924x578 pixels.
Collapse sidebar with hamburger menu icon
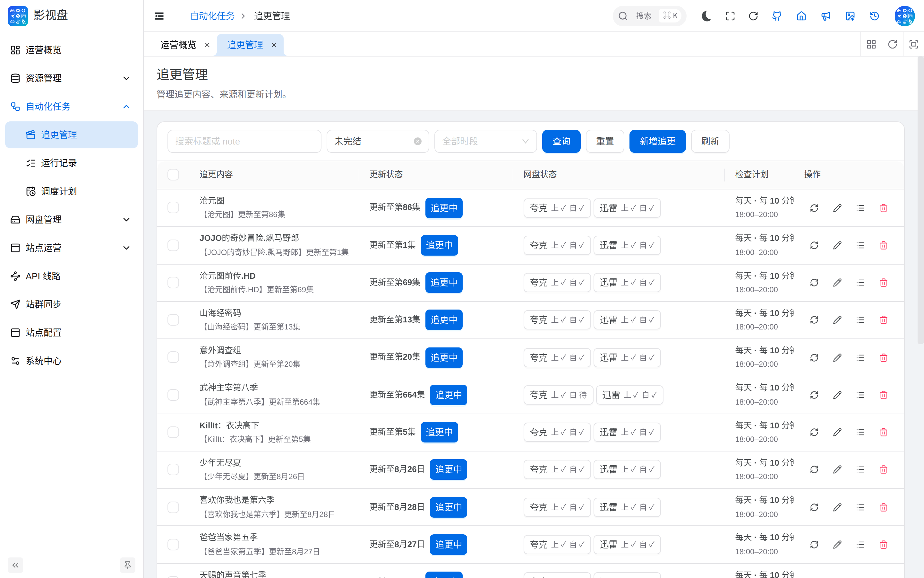pos(159,16)
